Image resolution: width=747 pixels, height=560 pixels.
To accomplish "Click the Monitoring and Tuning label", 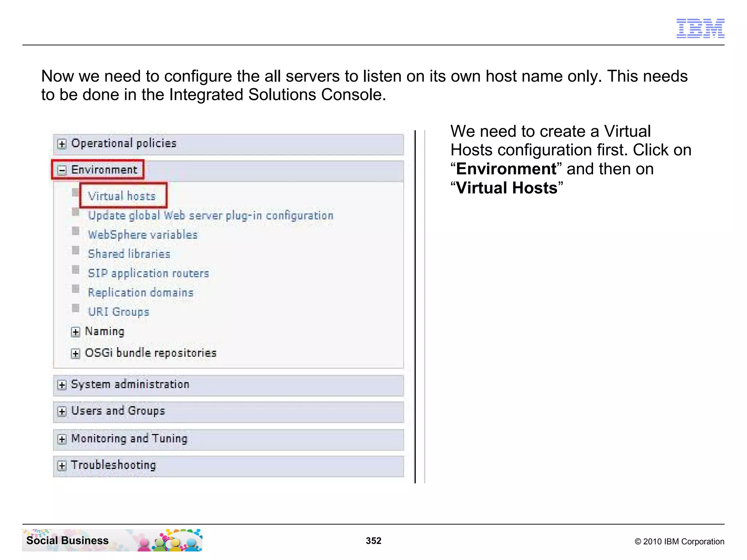I will [129, 438].
